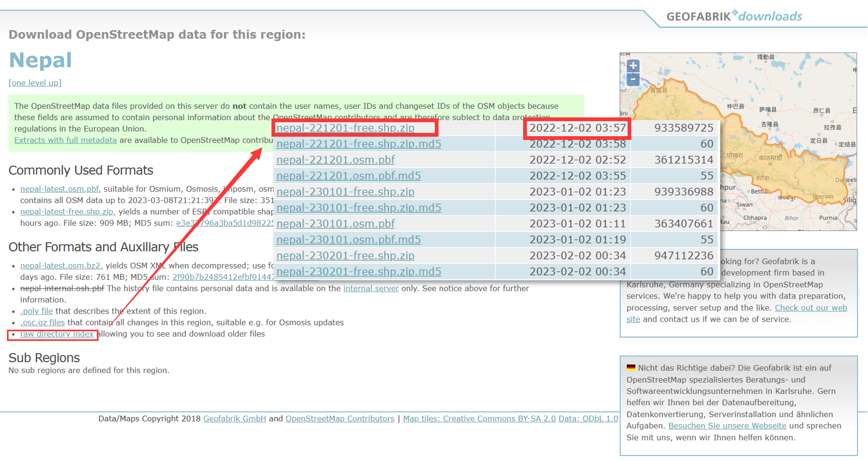The image size is (868, 461).
Task: Open the raw directory index
Action: pos(57,334)
